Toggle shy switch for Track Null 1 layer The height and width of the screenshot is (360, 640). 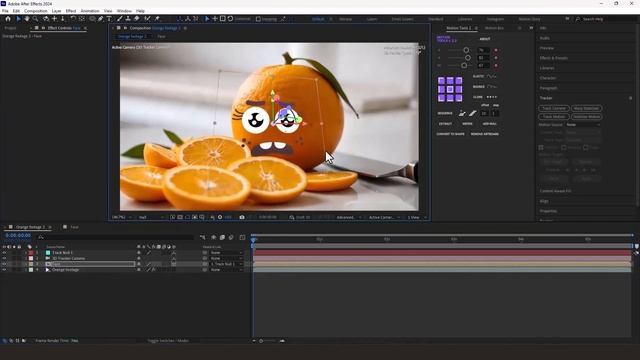(139, 253)
